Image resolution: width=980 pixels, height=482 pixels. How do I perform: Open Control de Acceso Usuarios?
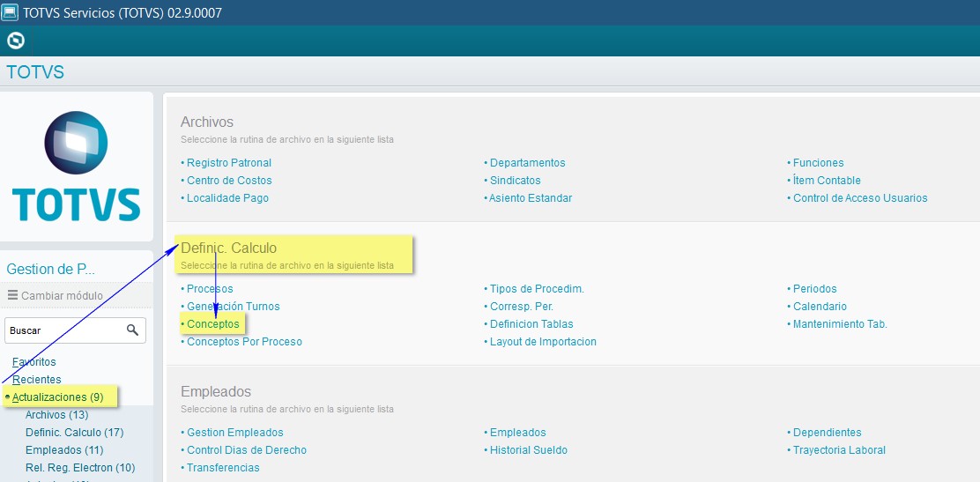coord(860,197)
